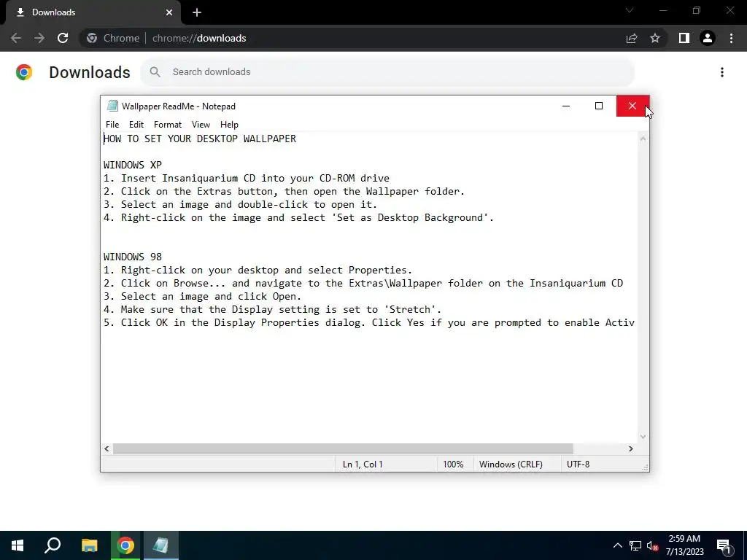Viewport: 747px width, 560px height.
Task: Click 'Ln 1, Col 1' in status bar
Action: 363,464
